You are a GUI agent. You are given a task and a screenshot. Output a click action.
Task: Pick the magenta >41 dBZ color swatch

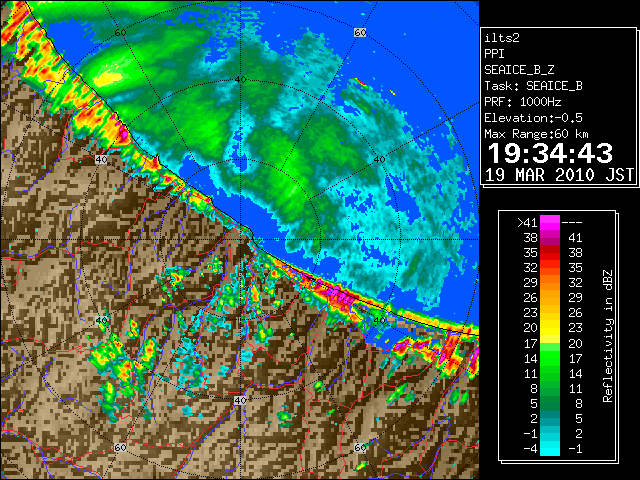[550, 222]
